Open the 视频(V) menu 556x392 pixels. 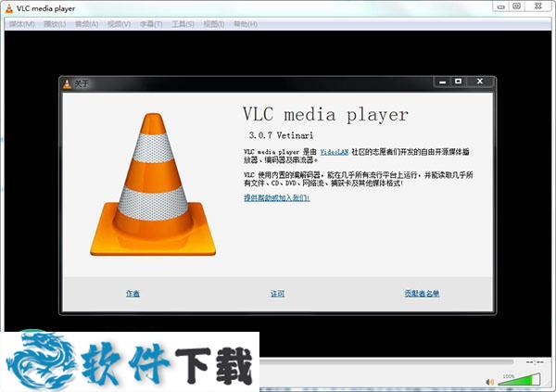click(x=119, y=24)
